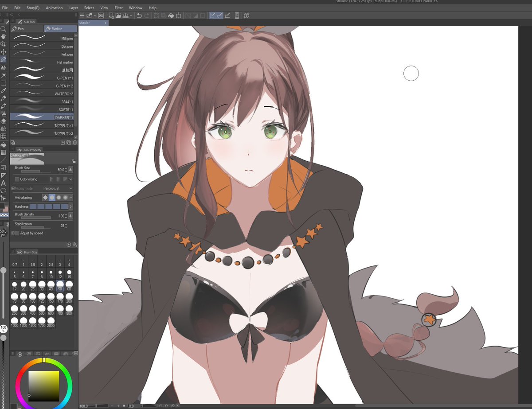Delete sub tool with trash icon

click(x=75, y=142)
